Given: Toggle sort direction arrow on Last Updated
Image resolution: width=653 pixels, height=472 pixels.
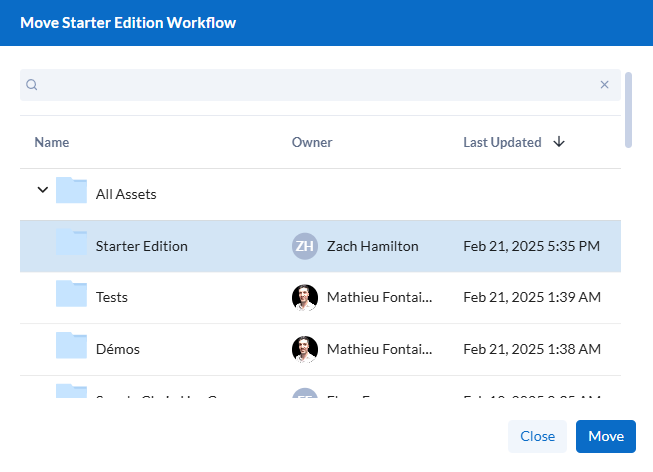Looking at the screenshot, I should 559,142.
